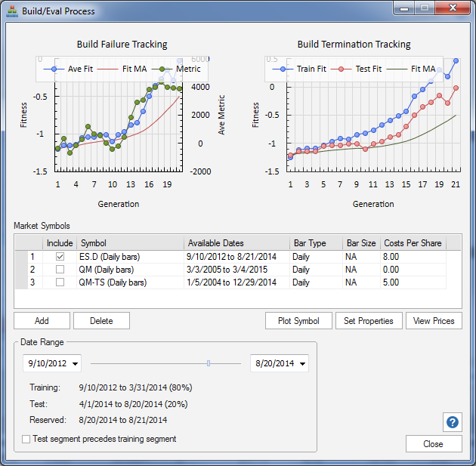Image resolution: width=476 pixels, height=466 pixels.
Task: Click the Metric legend entry
Action: tap(176, 69)
